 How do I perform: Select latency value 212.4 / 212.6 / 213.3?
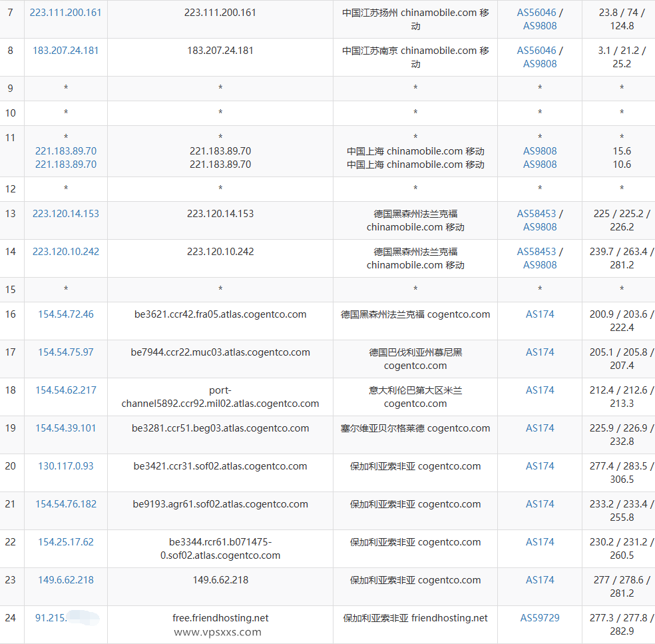622,397
